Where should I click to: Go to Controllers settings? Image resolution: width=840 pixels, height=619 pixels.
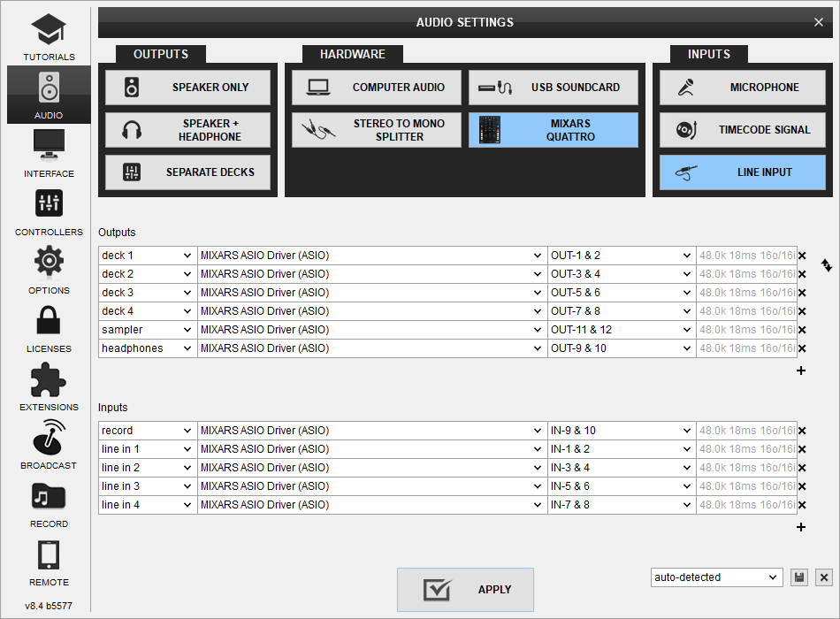tap(49, 210)
